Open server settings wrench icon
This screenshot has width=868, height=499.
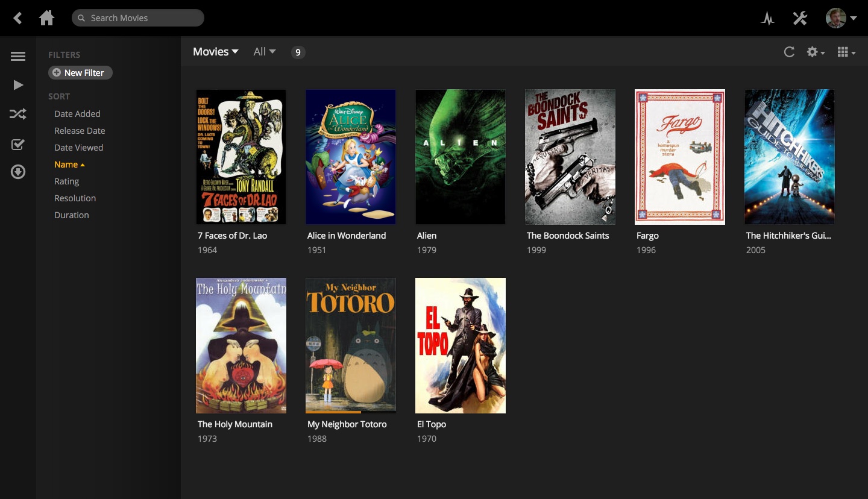(800, 18)
